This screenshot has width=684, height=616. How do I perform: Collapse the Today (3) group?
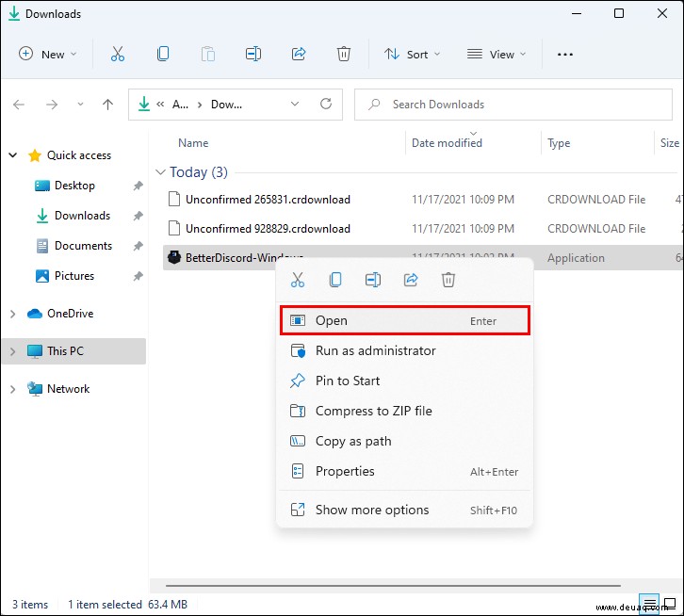[160, 172]
